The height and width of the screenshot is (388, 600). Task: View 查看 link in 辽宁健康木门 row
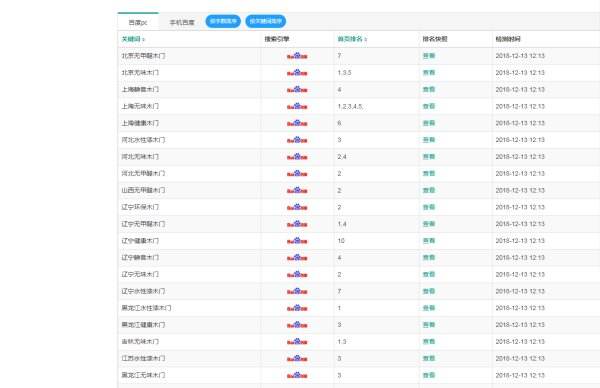429,241
